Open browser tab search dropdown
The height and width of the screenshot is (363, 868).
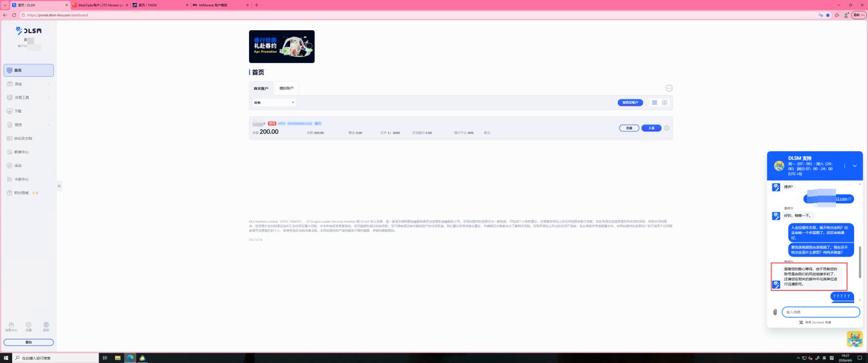click(x=5, y=5)
